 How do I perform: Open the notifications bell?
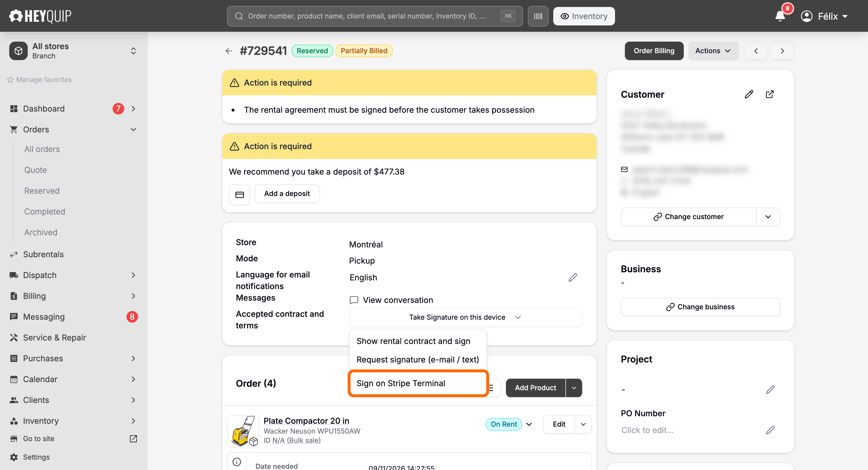(780, 16)
